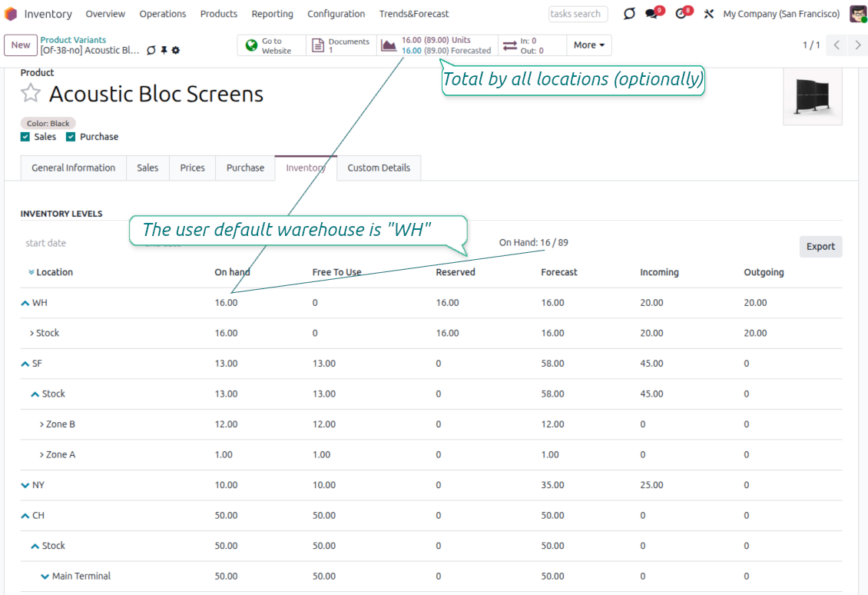Open the Units forecasted graph icon
868x595 pixels.
[x=388, y=45]
